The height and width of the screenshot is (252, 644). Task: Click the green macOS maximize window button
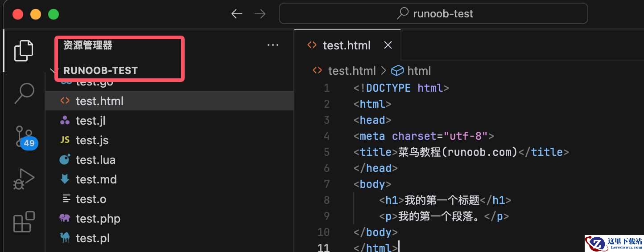tap(54, 14)
